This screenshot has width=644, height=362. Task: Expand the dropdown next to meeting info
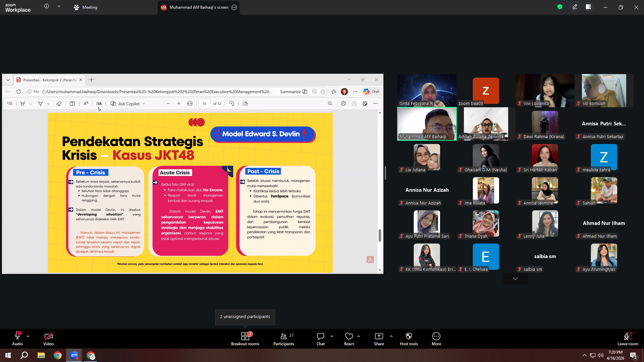[x=59, y=6]
